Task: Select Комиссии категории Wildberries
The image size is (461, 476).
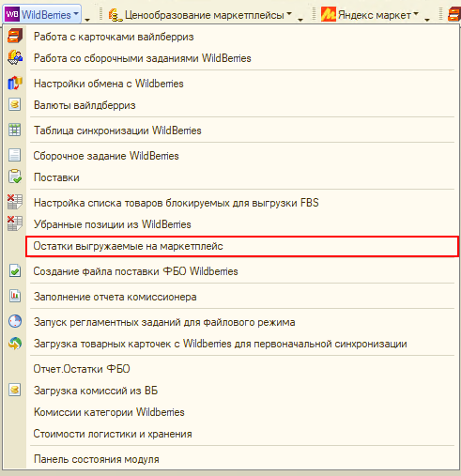Action: click(109, 412)
